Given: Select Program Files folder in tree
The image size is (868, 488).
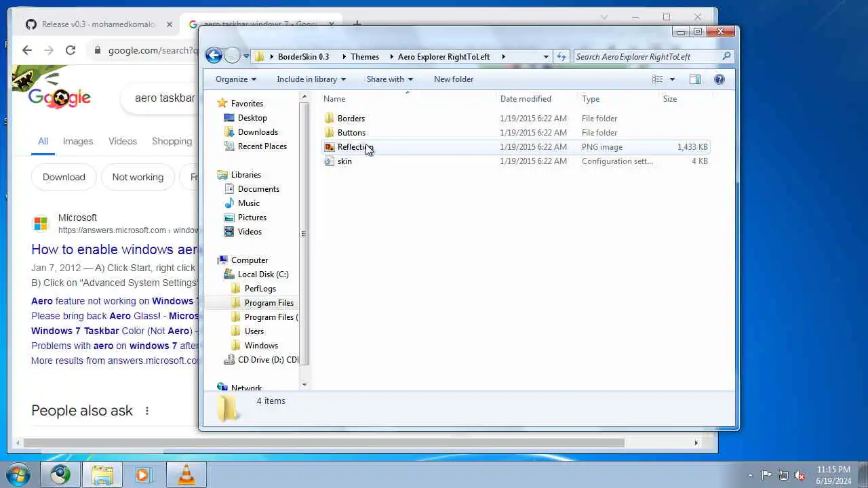Looking at the screenshot, I should [269, 303].
